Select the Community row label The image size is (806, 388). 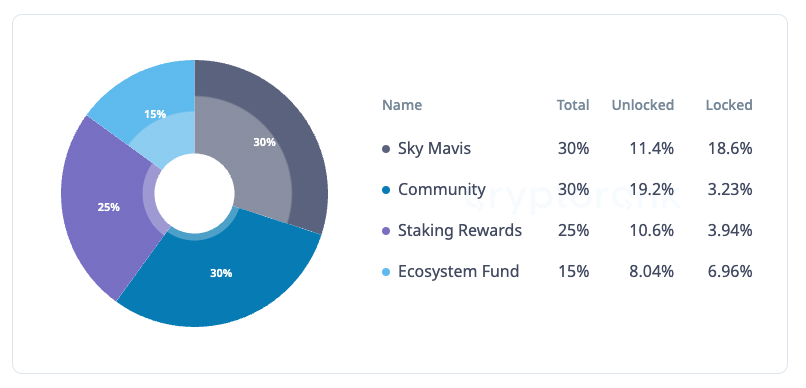(442, 190)
